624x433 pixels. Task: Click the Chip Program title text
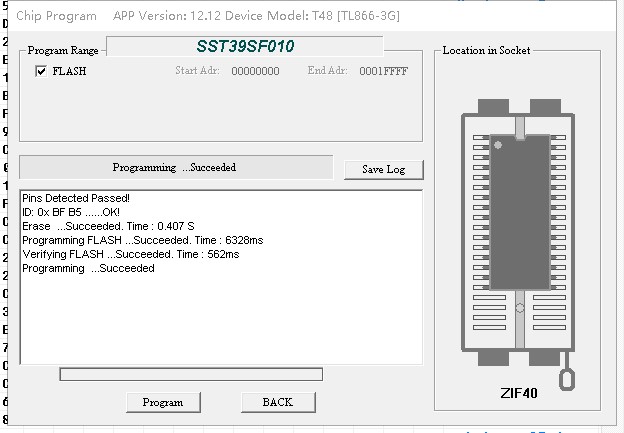pyautogui.click(x=56, y=15)
